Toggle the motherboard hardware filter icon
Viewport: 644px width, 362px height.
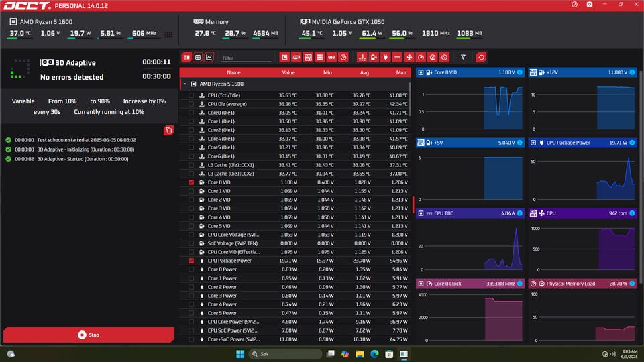tap(308, 58)
